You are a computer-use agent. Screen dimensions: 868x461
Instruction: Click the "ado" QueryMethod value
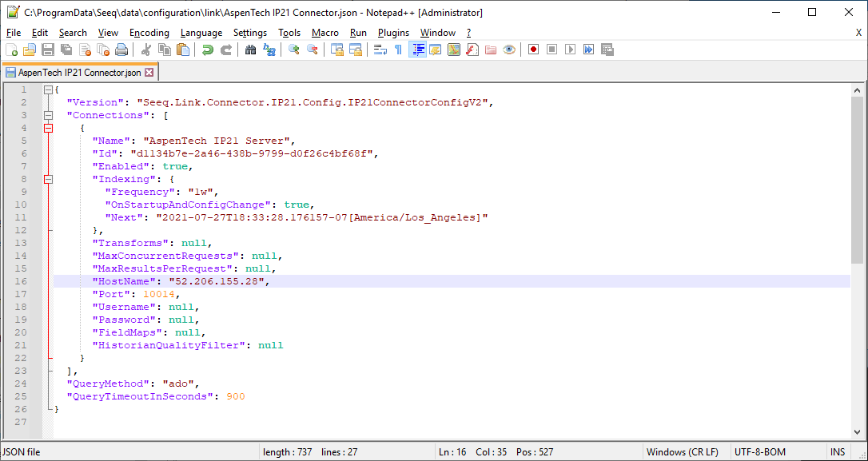(177, 384)
